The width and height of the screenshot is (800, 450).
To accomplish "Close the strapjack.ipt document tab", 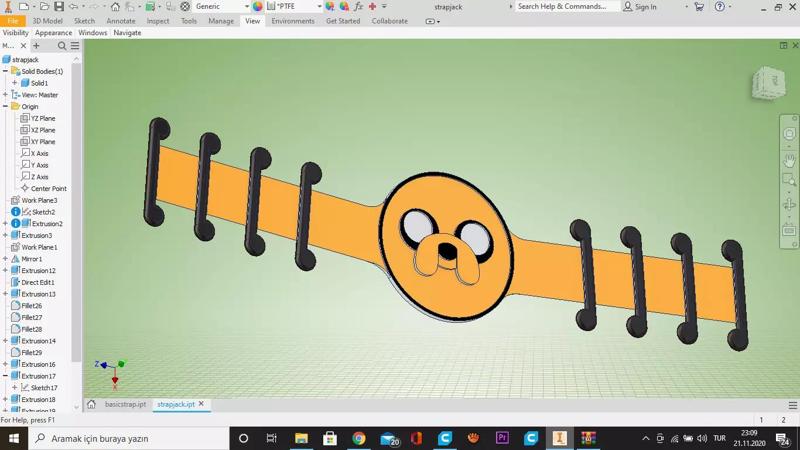I will (201, 404).
